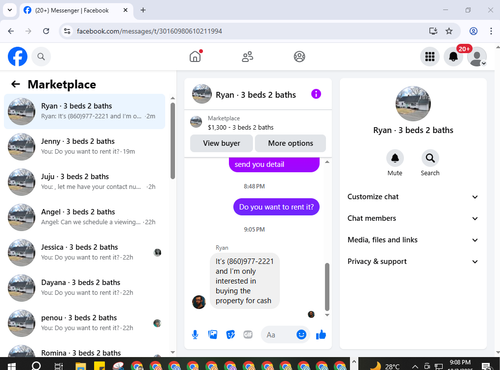Open the purple conversation information icon
This screenshot has width=500, height=370.
[316, 94]
